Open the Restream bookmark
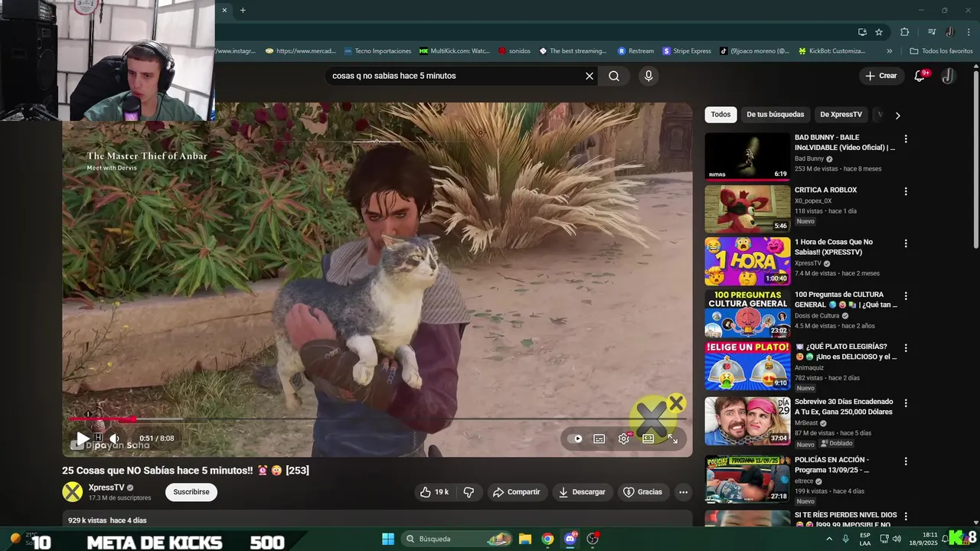The height and width of the screenshot is (551, 980). click(x=636, y=51)
